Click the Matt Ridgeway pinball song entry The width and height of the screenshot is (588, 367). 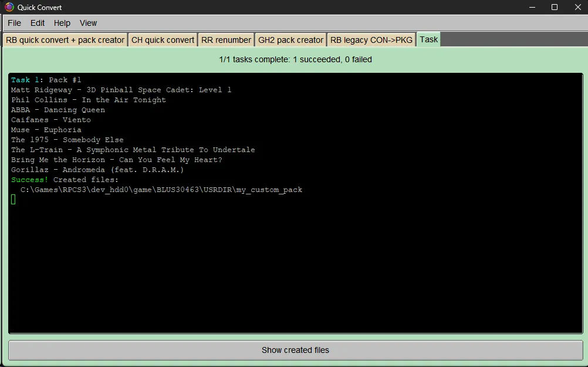coord(121,90)
